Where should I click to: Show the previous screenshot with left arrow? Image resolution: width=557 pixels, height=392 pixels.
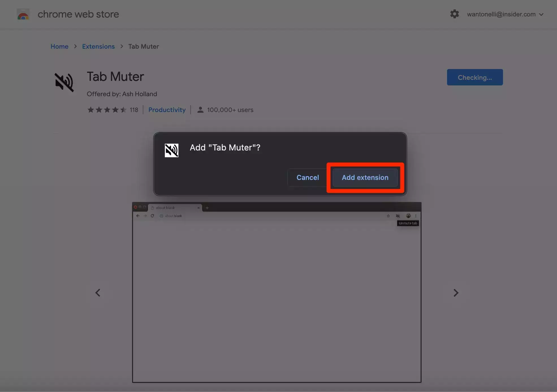(x=98, y=293)
